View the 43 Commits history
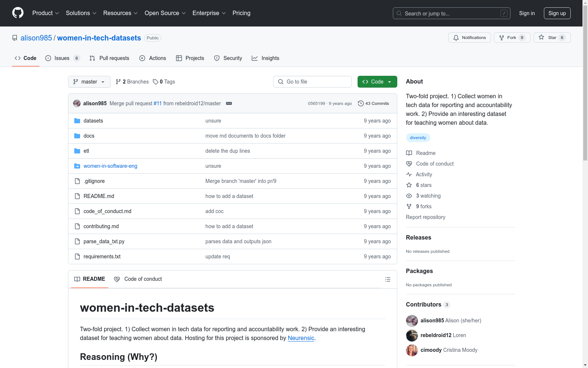588x368 pixels. tap(373, 103)
